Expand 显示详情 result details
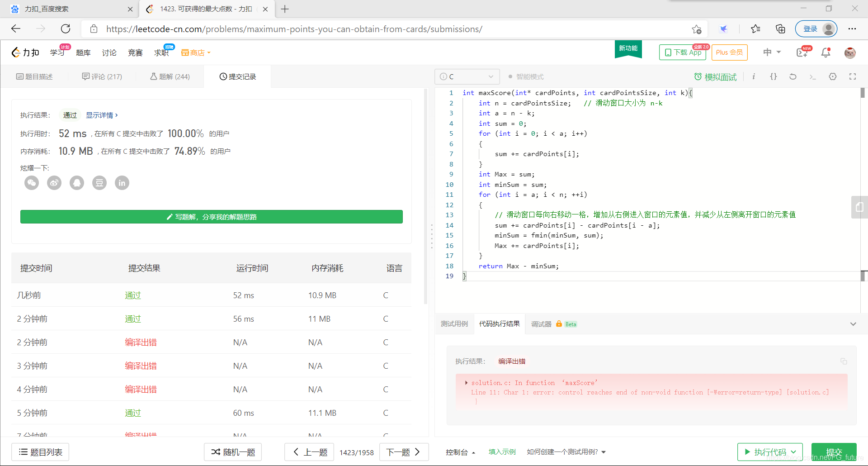The height and width of the screenshot is (466, 868). pos(102,115)
